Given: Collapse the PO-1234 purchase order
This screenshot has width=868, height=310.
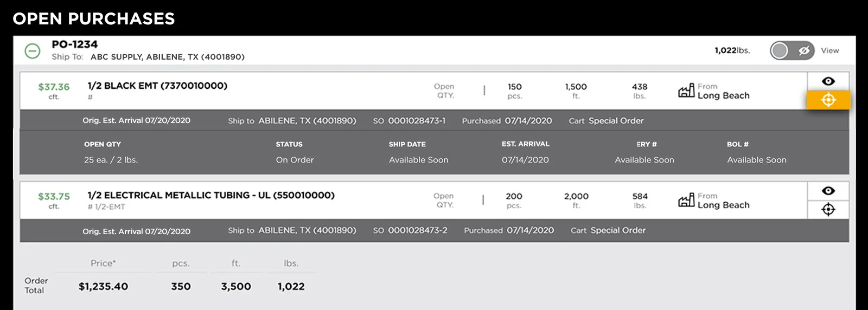Looking at the screenshot, I should [x=33, y=51].
